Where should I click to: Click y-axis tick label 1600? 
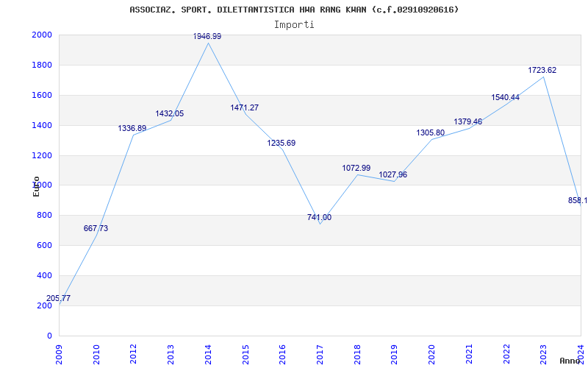pyautogui.click(x=42, y=96)
